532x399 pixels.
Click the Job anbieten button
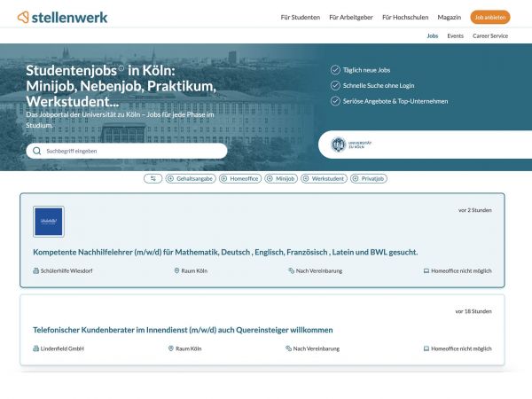pos(490,18)
